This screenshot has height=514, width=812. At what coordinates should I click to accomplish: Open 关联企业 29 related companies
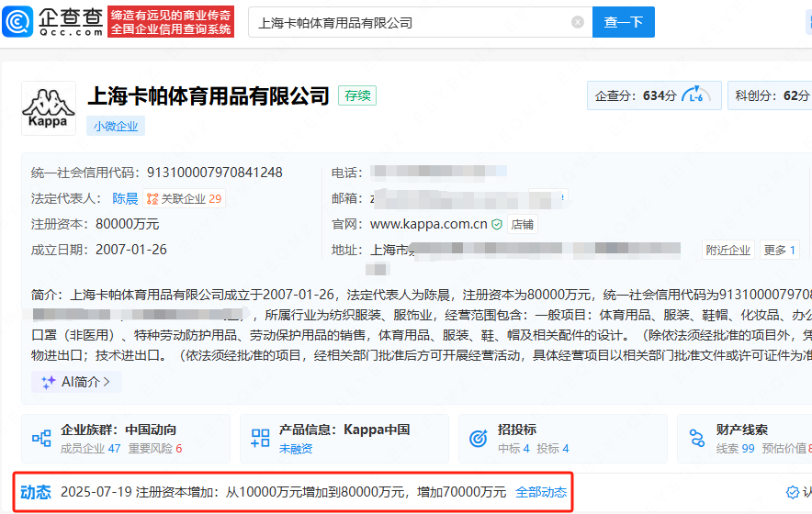185,199
